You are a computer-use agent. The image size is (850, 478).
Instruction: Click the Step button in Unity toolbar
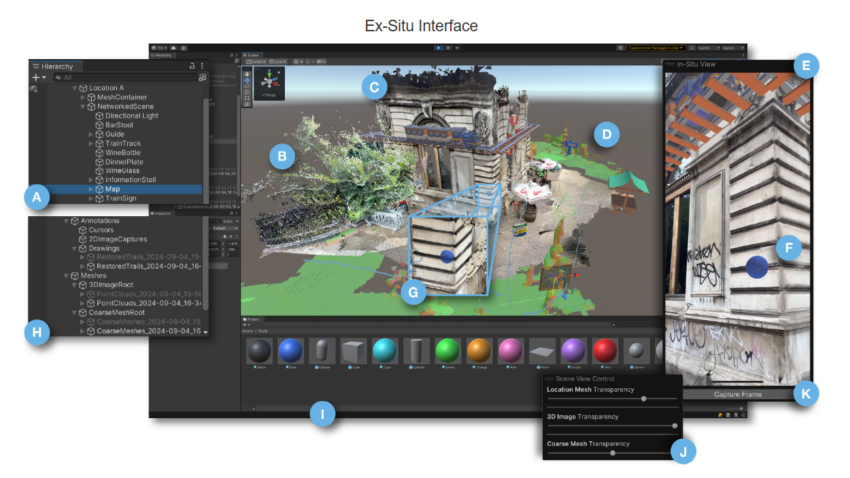457,48
